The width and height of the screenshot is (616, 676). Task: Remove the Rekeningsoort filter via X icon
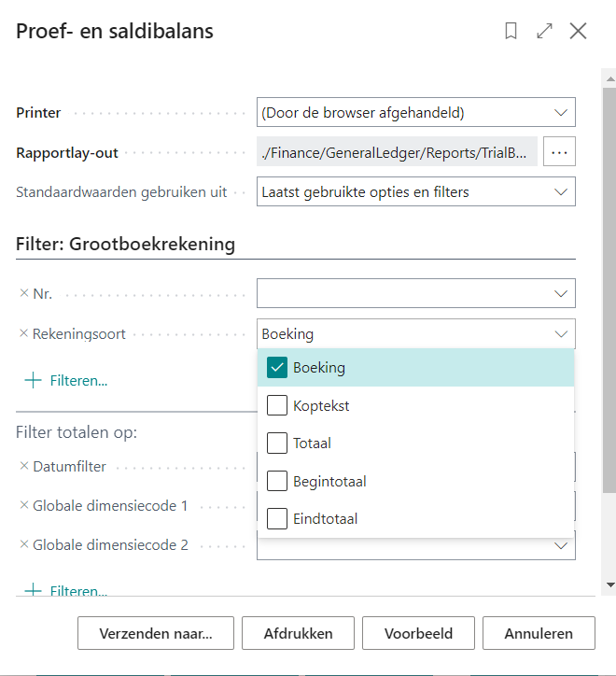tap(24, 333)
